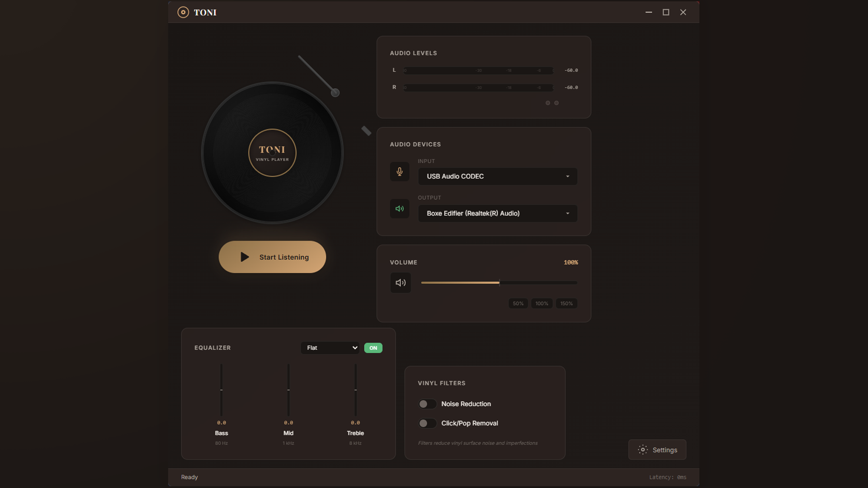The image size is (868, 488).
Task: Click the microphone input icon
Action: pos(400,172)
